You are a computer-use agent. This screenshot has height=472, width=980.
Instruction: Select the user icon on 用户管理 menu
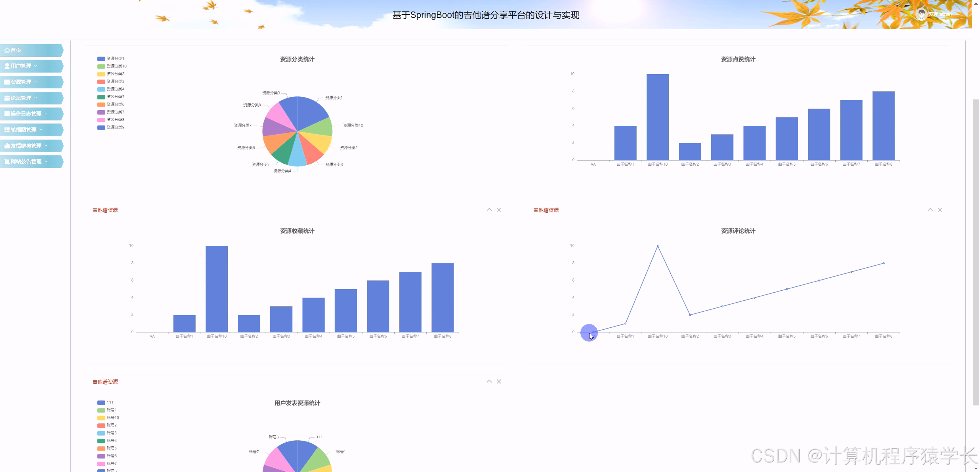[x=7, y=65]
